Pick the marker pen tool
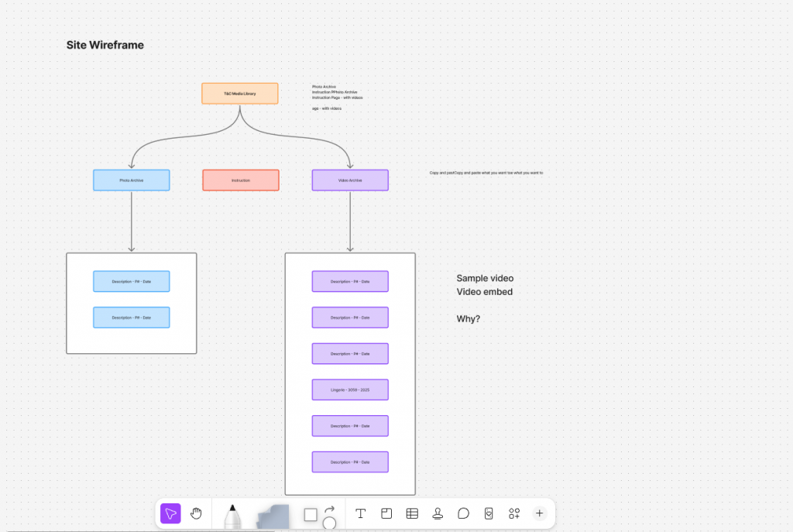Screen dimensions: 793x532 pyautogui.click(x=232, y=516)
